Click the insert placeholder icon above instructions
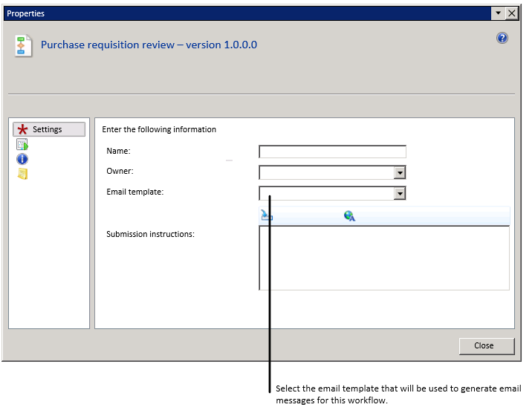532x413 pixels. [x=267, y=215]
